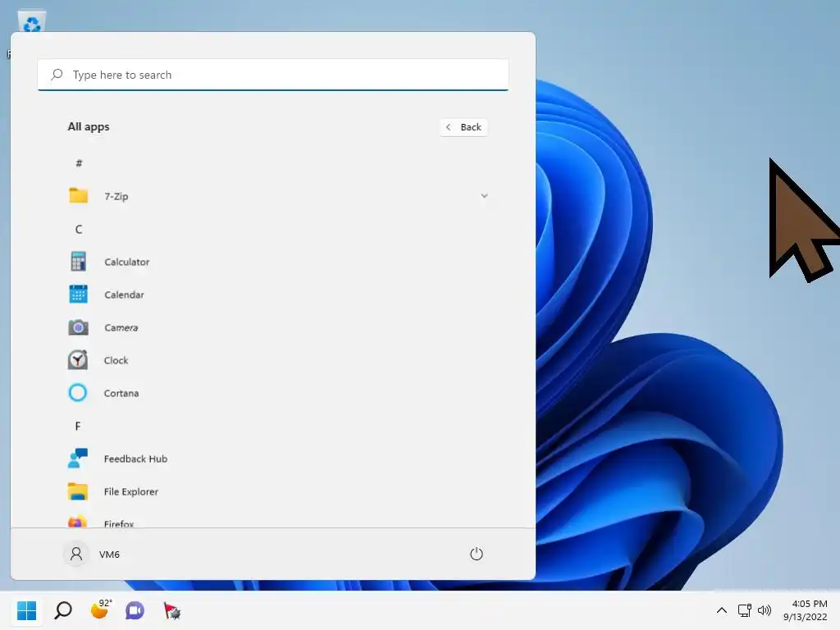Select the 7-Zip label text
840x630 pixels.
[116, 196]
